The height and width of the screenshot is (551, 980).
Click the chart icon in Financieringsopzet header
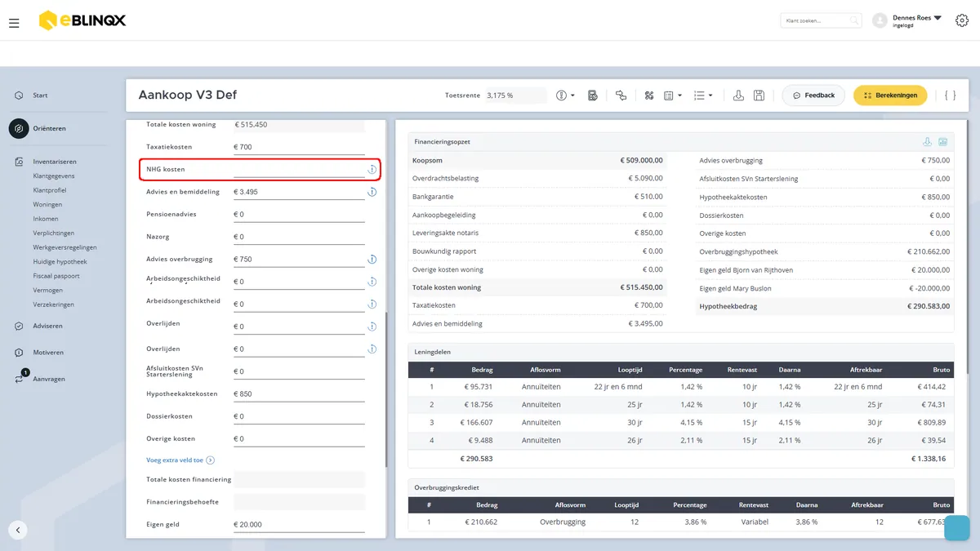(x=942, y=142)
